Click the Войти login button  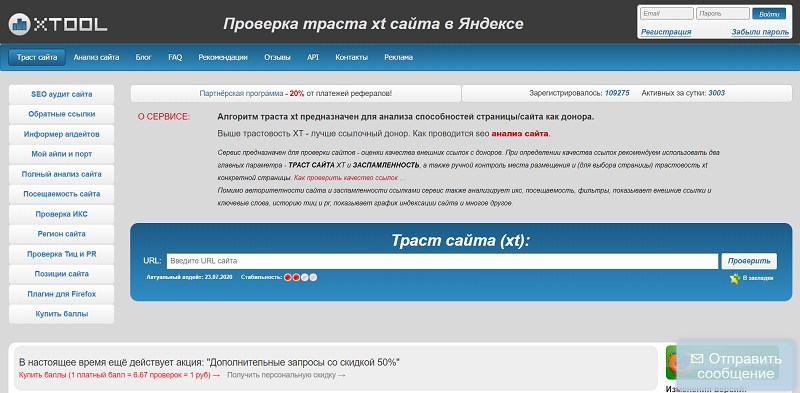[769, 14]
